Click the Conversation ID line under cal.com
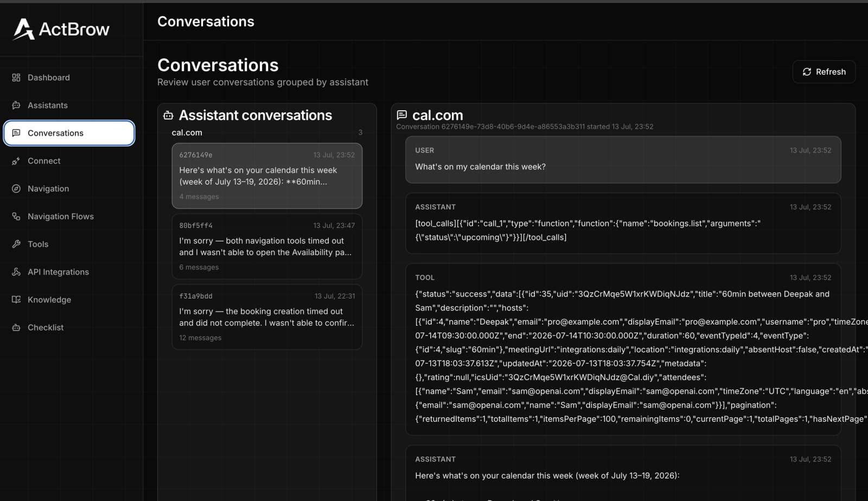868x501 pixels. (x=525, y=126)
